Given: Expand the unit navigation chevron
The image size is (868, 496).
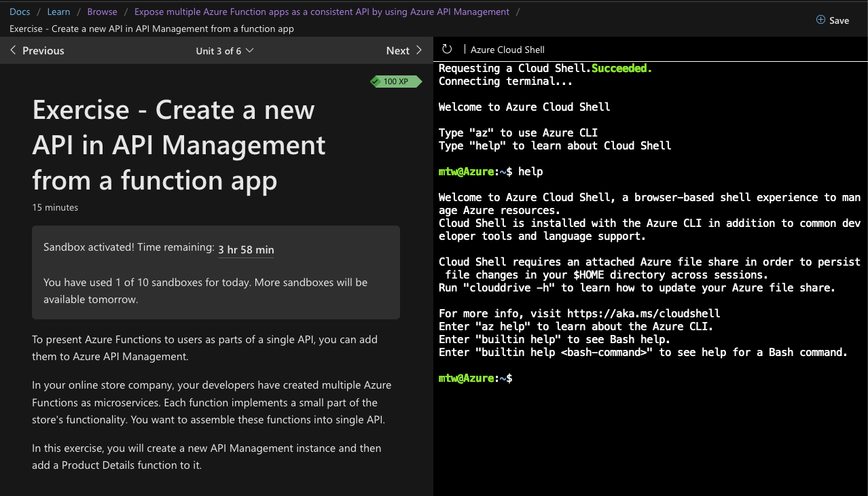Looking at the screenshot, I should click(x=249, y=50).
